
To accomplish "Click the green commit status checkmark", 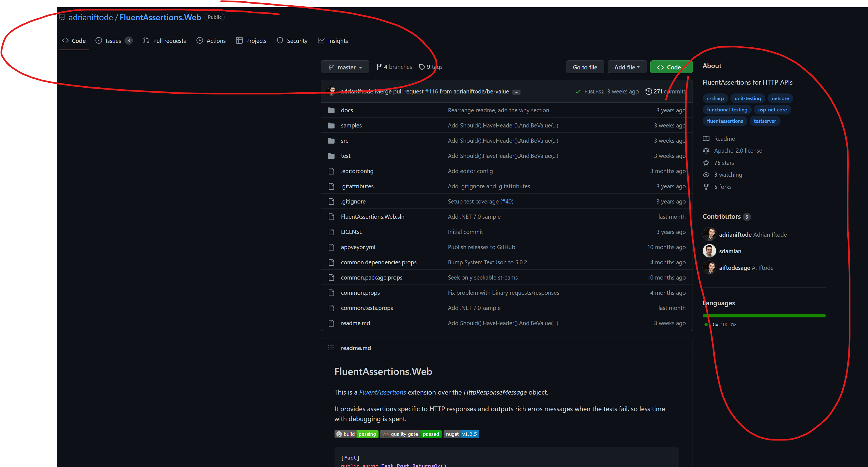I will pyautogui.click(x=577, y=92).
